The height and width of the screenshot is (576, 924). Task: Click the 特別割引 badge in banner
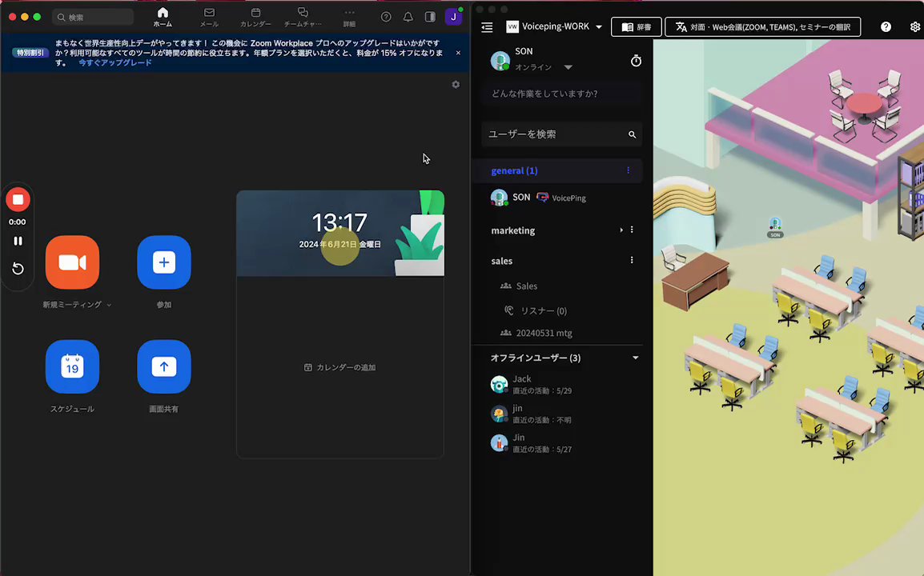[30, 53]
